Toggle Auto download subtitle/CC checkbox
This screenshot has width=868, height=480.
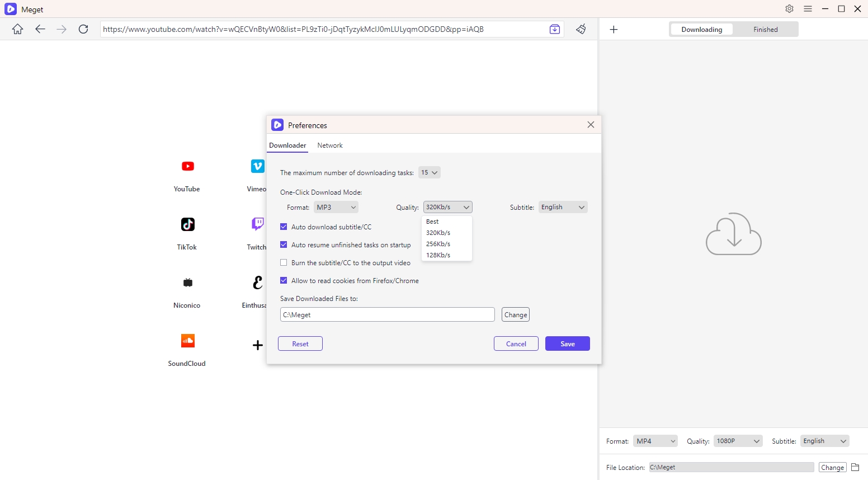pyautogui.click(x=284, y=227)
